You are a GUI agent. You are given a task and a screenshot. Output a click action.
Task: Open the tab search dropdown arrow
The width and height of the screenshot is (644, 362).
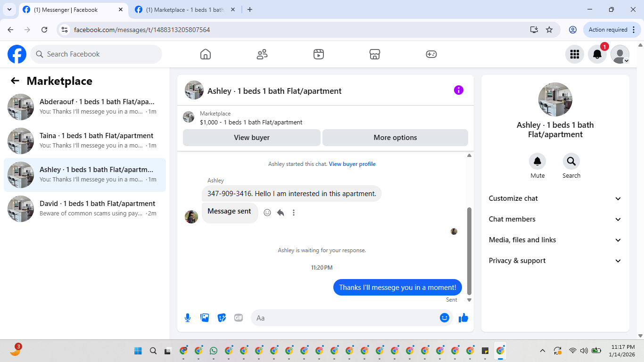9,9
